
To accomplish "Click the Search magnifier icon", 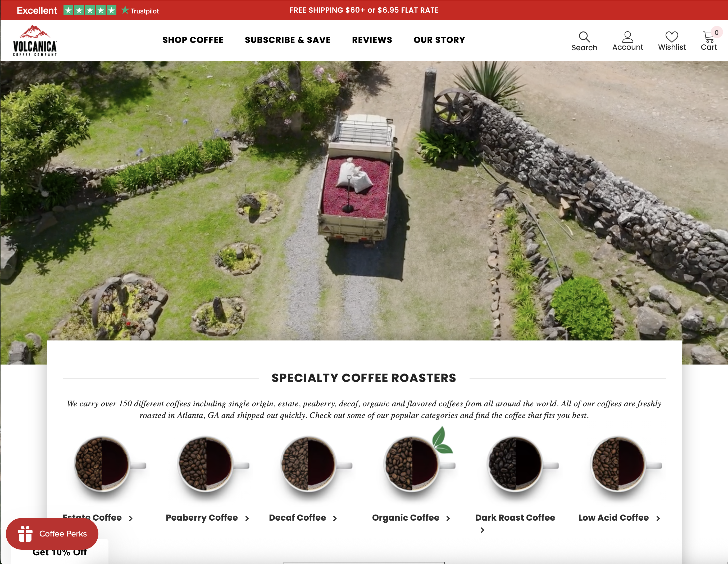I will point(584,37).
